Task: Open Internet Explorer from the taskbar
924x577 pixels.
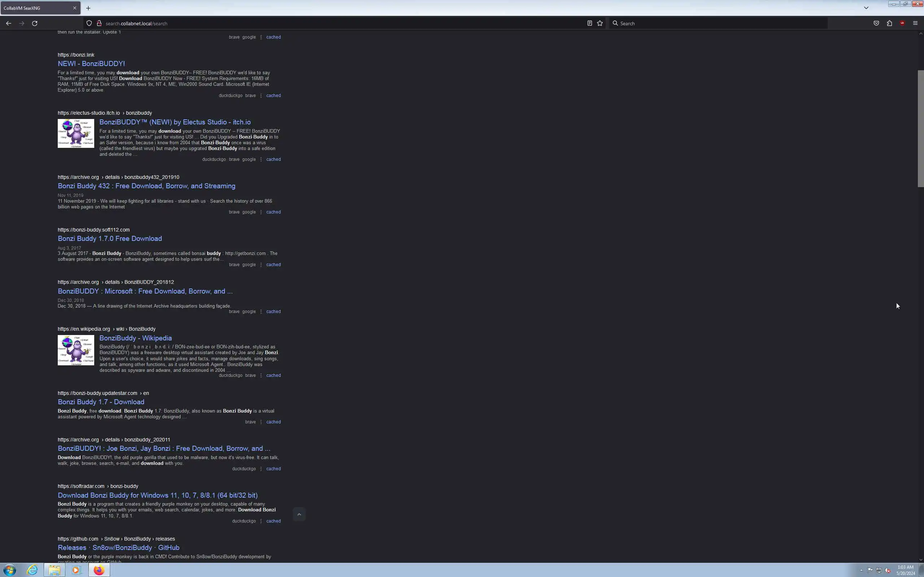Action: [x=32, y=570]
